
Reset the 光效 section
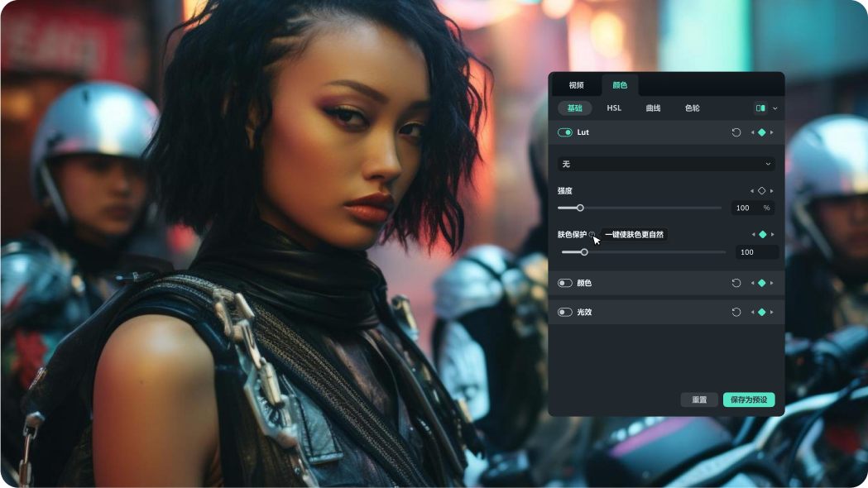(736, 313)
